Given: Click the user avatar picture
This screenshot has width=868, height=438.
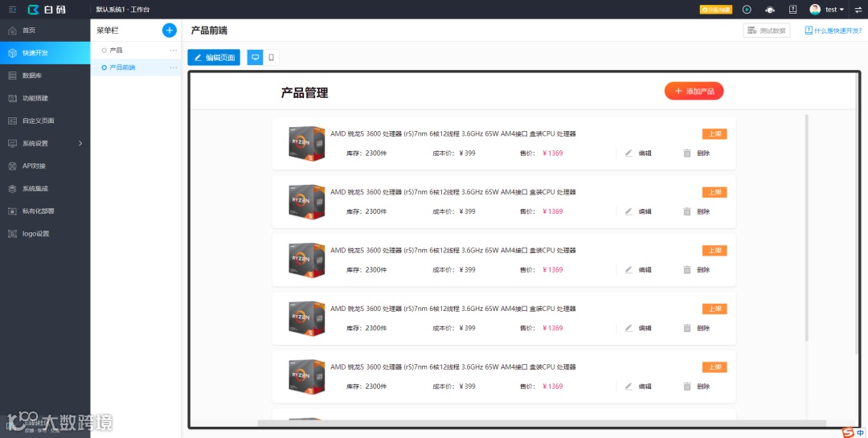Looking at the screenshot, I should [x=815, y=10].
